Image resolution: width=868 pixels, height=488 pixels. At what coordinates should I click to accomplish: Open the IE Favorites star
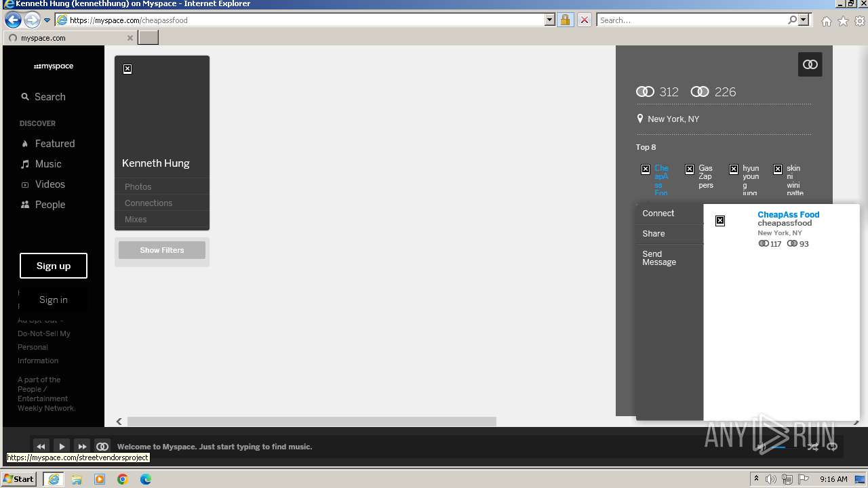843,21
